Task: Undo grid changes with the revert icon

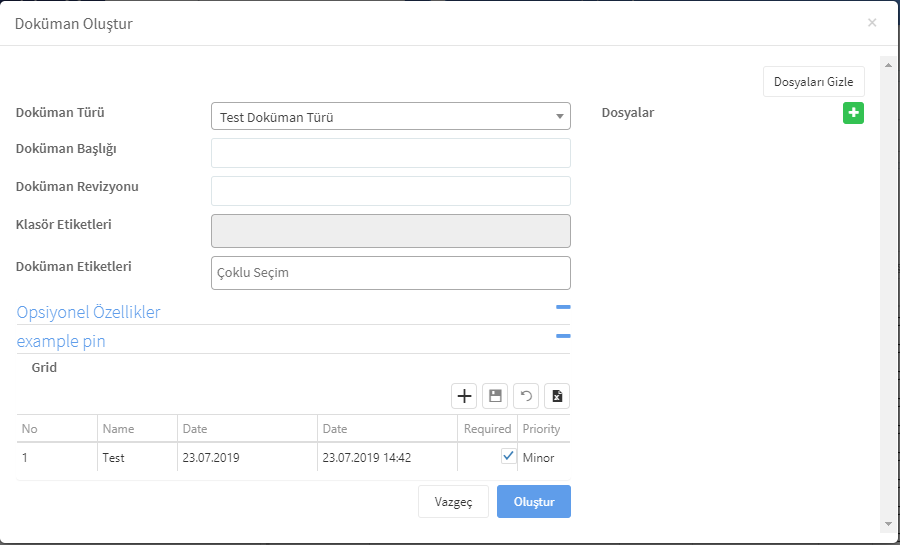Action: tap(526, 396)
